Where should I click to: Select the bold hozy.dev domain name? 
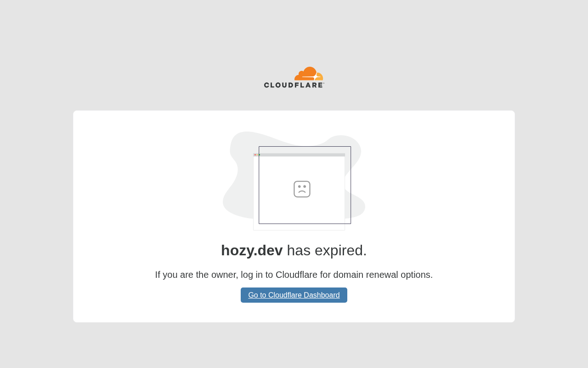pos(252,250)
